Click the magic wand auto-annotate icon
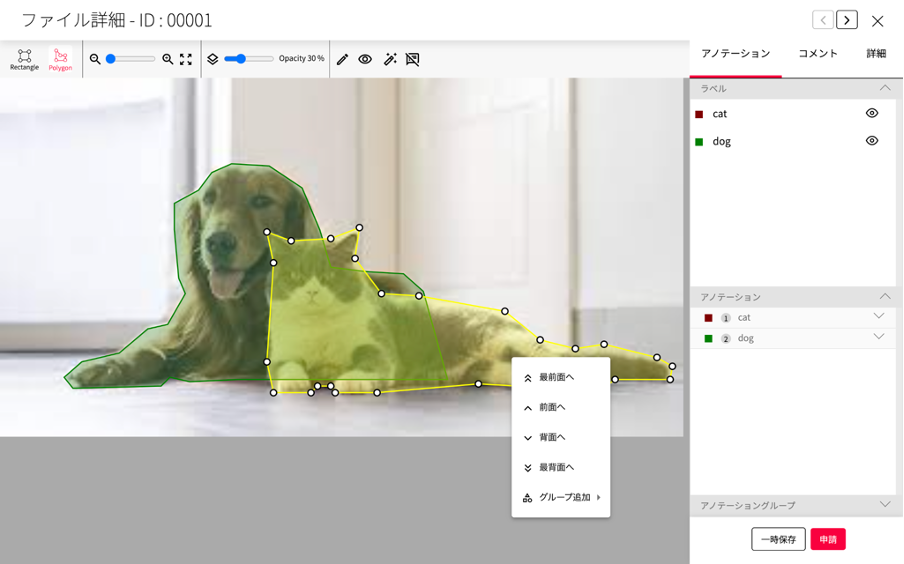This screenshot has width=904, height=564. click(x=390, y=59)
